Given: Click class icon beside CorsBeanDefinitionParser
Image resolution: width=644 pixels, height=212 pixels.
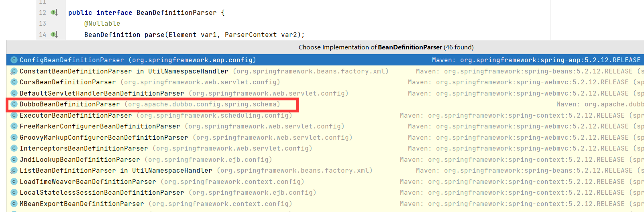Looking at the screenshot, I should [14, 82].
